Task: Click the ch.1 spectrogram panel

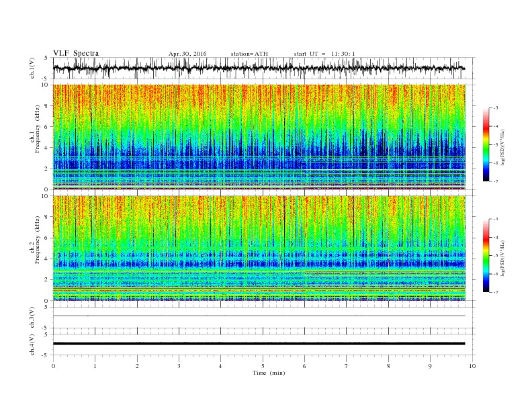Action: click(259, 137)
